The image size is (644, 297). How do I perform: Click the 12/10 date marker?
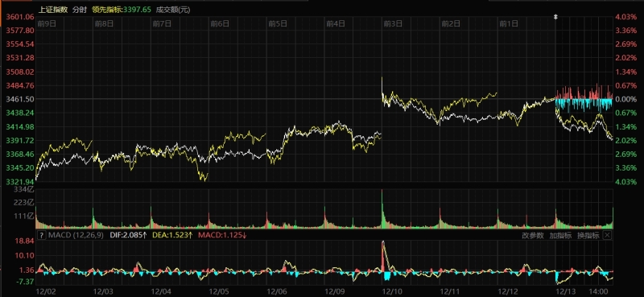[x=392, y=291]
